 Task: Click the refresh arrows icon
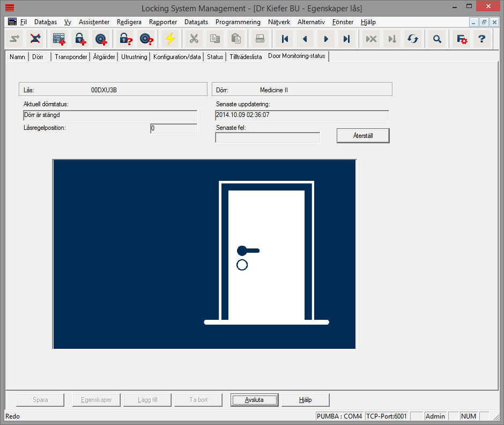point(412,39)
